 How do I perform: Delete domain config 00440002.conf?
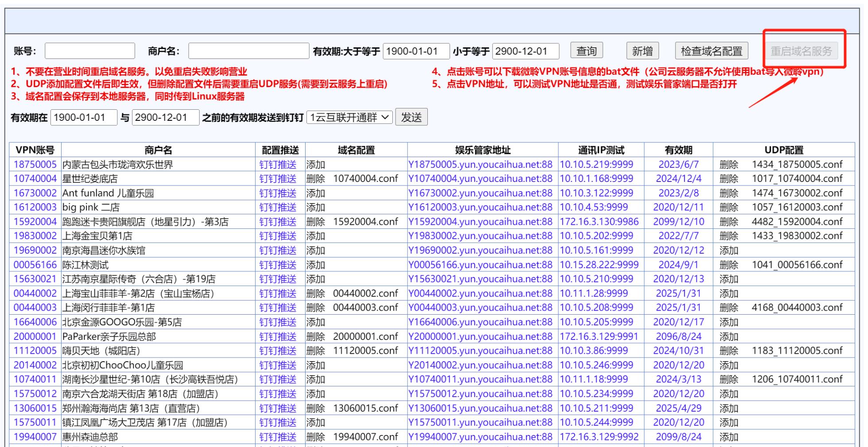[316, 293]
